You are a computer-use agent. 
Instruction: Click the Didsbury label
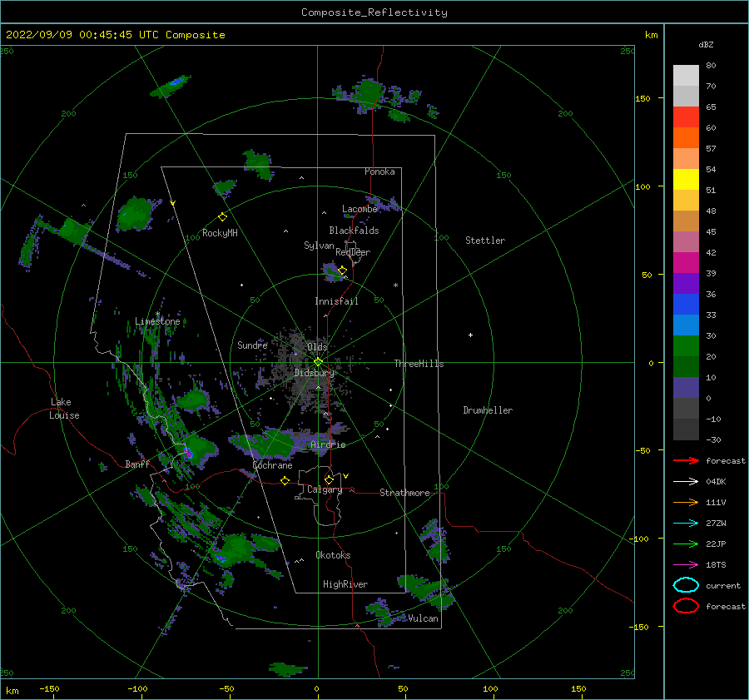[x=315, y=373]
